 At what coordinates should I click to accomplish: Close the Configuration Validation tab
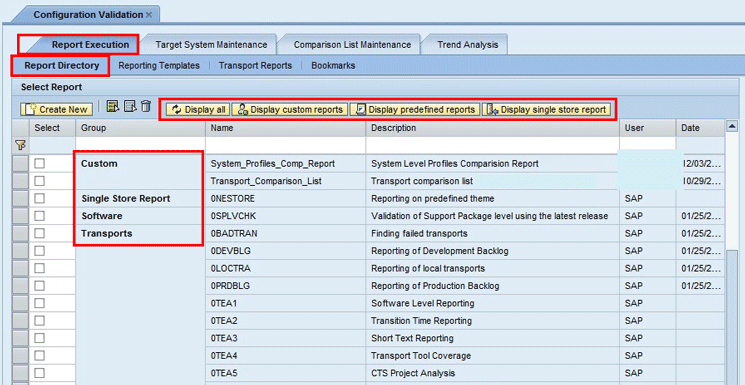(x=149, y=15)
